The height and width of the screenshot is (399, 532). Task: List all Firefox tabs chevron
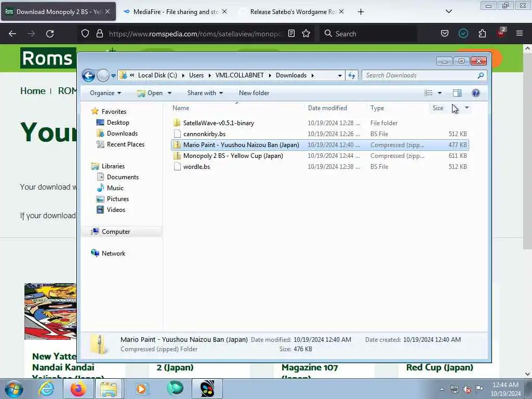(448, 11)
